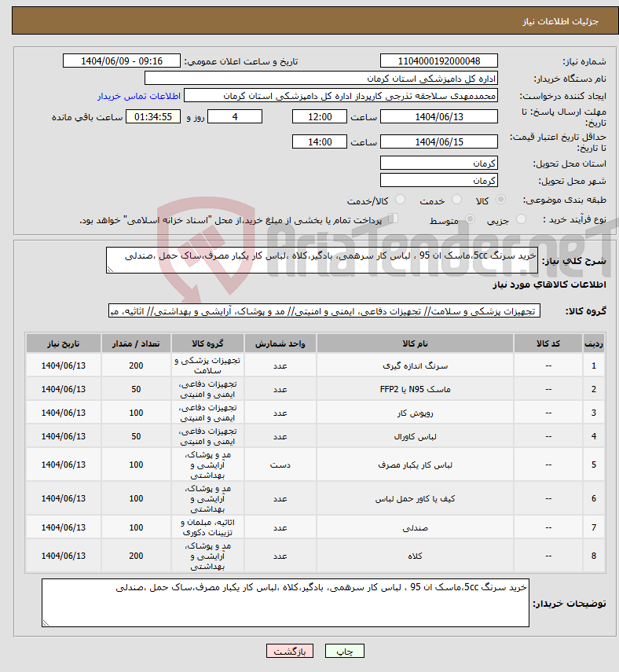Click quantity 50 in the ماسک N95 row
Viewport: 619px width, 672px height.
[x=136, y=389]
